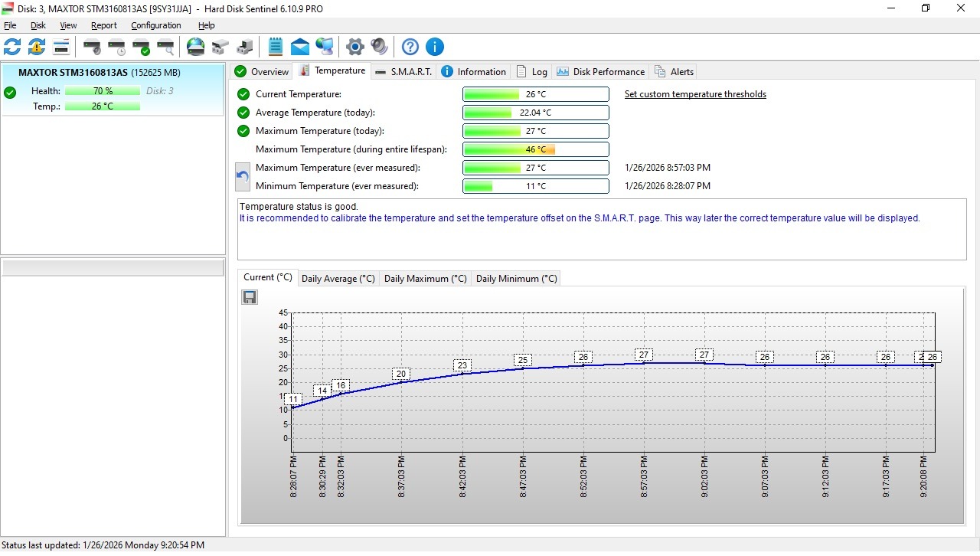Screen dimensions: 980x556
Task: Click the refresh icon with warning sign
Action: tap(37, 47)
